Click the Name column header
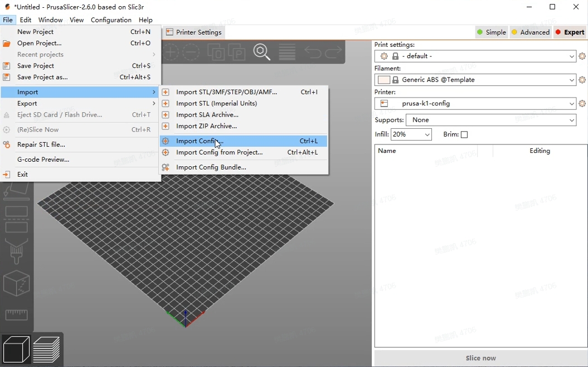 [x=387, y=151]
